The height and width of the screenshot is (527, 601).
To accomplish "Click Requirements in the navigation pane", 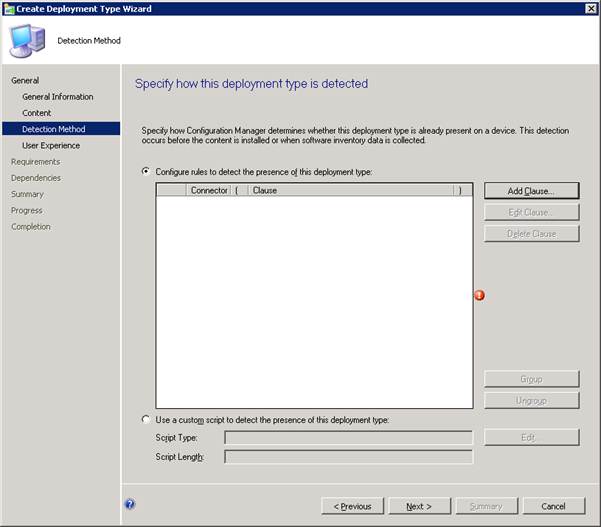I will 35,161.
